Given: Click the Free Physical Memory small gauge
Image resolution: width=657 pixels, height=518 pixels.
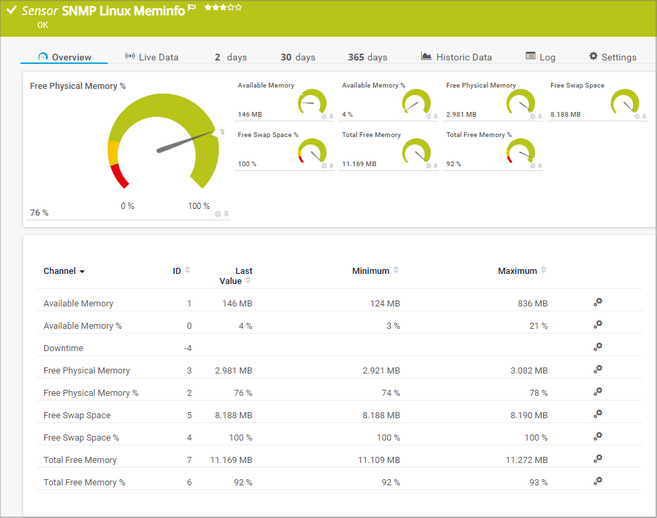Looking at the screenshot, I should pyautogui.click(x=520, y=102).
